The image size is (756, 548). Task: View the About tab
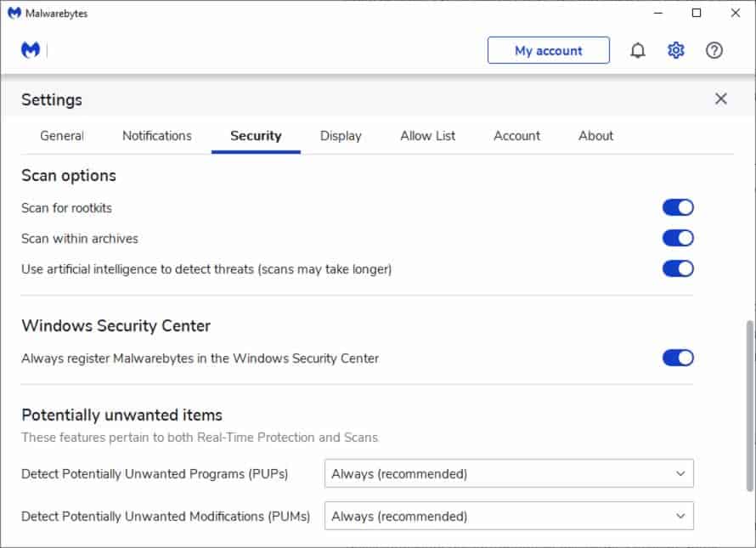point(596,136)
